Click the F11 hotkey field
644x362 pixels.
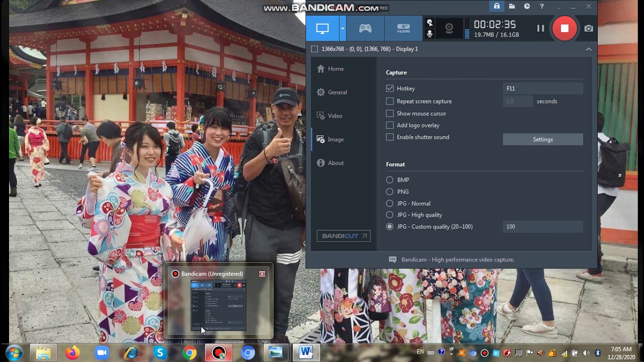pos(543,88)
